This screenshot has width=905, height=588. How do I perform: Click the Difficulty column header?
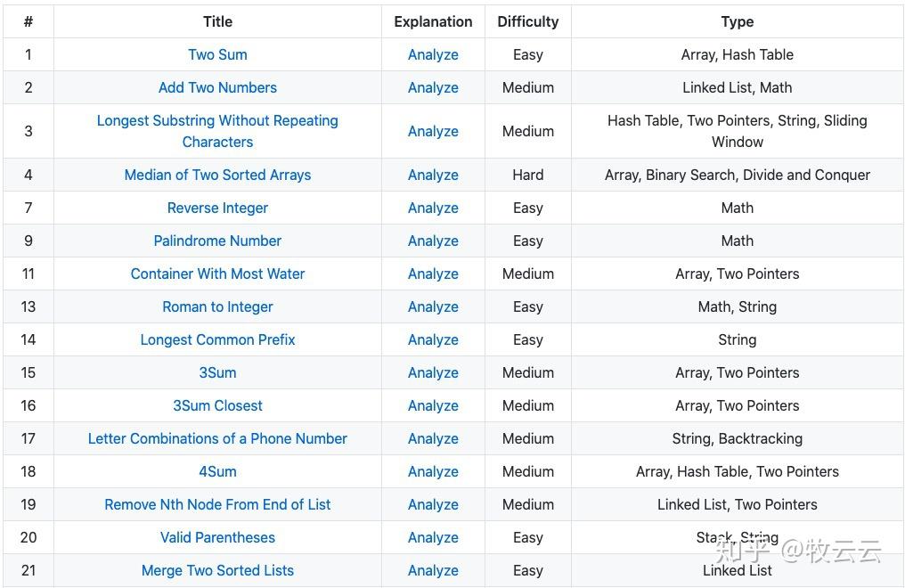[x=527, y=21]
